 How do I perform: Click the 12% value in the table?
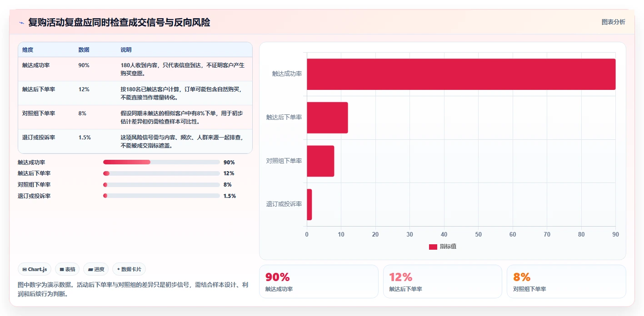click(x=84, y=89)
